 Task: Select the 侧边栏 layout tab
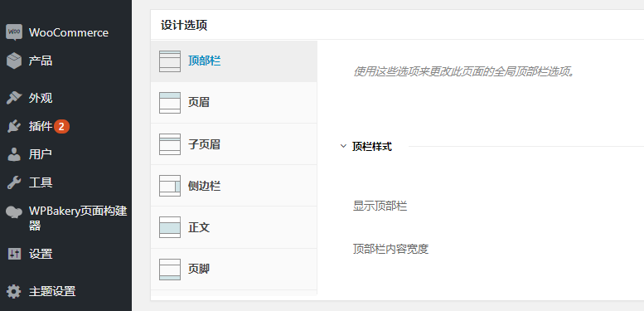click(x=234, y=186)
